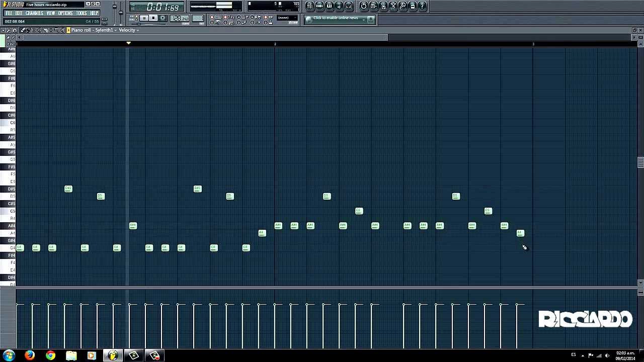Open the piano roll options menu arrow
Screen dimensions: 644x362
(3, 30)
